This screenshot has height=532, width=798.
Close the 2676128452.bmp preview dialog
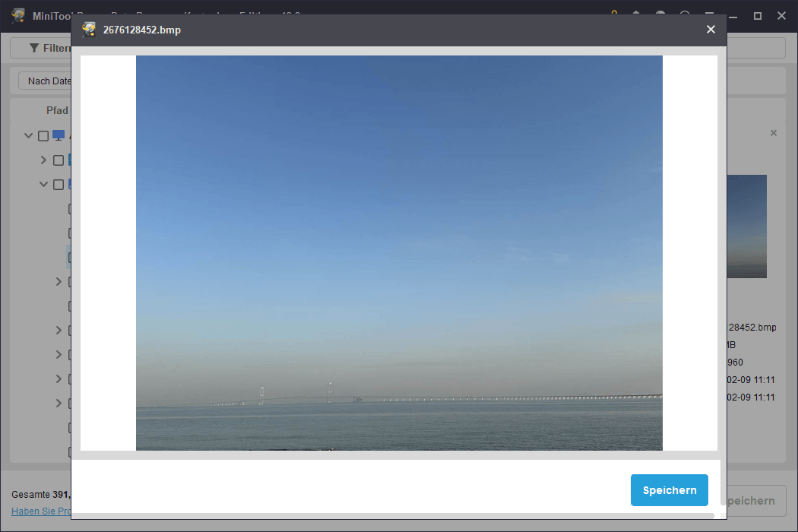click(x=711, y=30)
